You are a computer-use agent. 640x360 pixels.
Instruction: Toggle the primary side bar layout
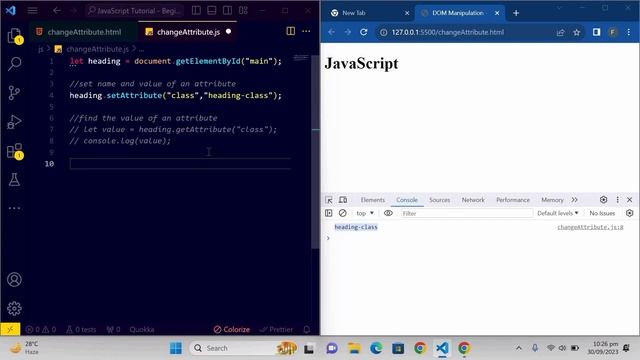tap(196, 11)
